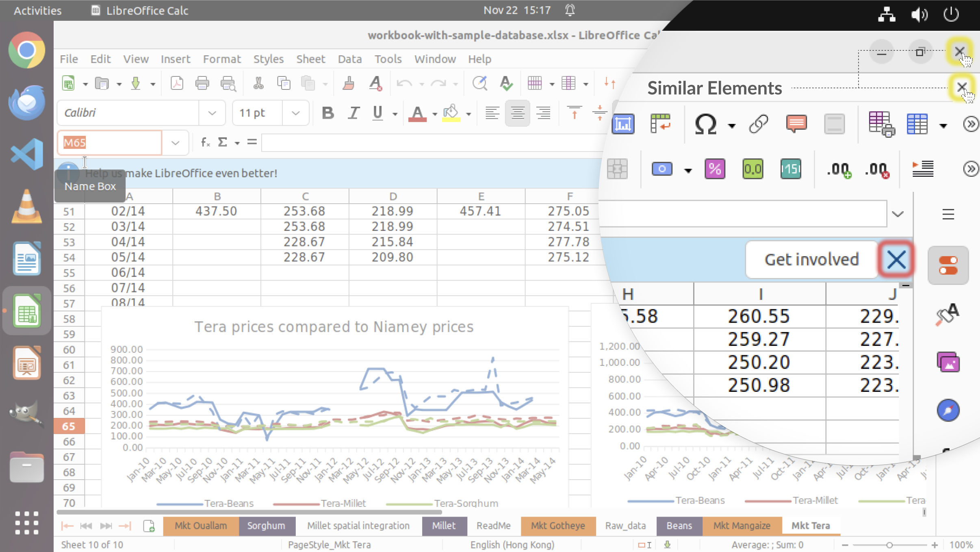Switch to the Mkt Gotheye sheet tab

click(x=558, y=526)
